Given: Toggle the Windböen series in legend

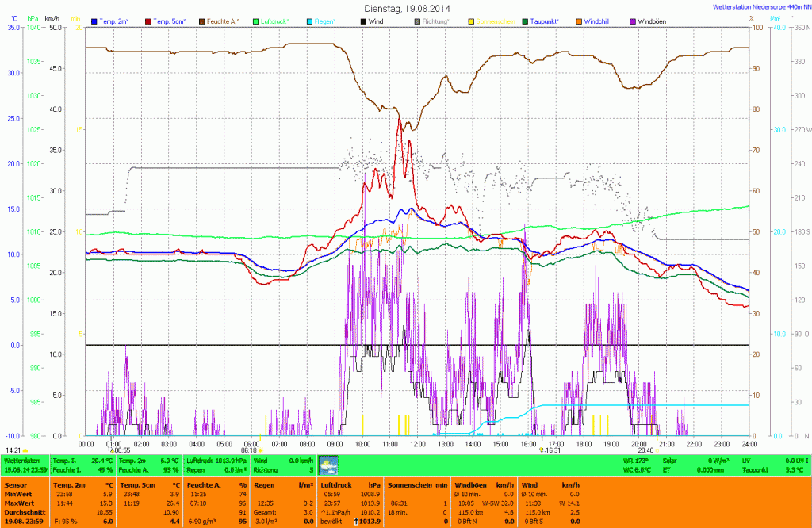Looking at the screenshot, I should click(632, 20).
